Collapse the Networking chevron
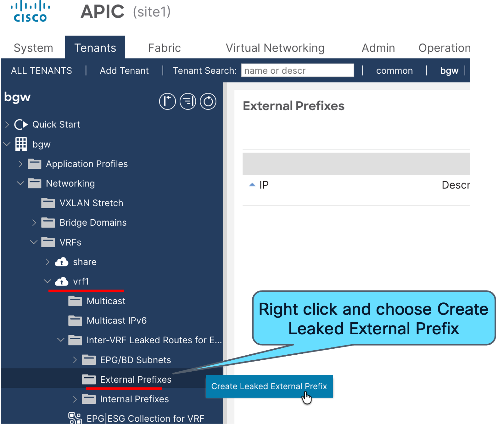504x428 pixels. pyautogui.click(x=20, y=183)
